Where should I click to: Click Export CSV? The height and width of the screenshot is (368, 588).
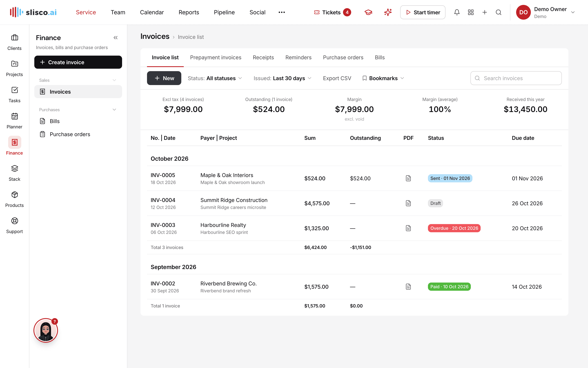337,78
